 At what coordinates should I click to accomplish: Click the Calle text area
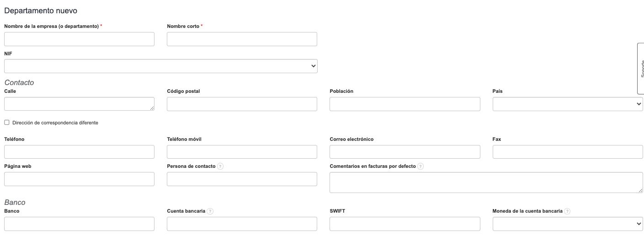click(x=79, y=104)
